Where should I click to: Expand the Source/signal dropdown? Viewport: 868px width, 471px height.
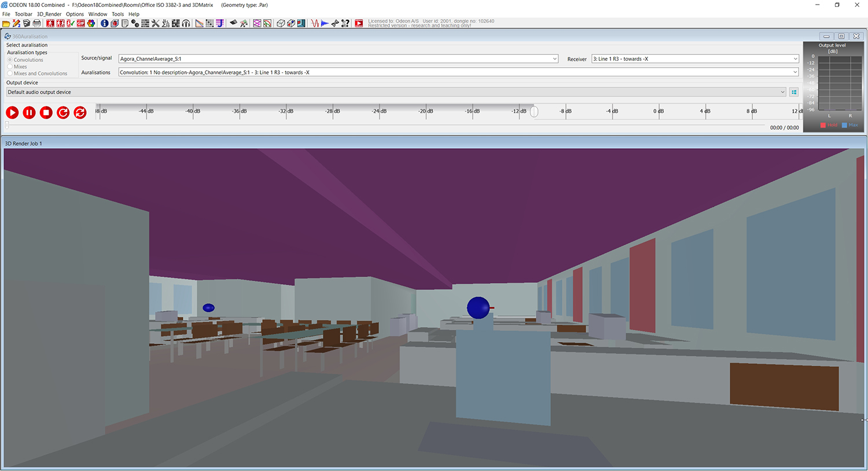click(x=554, y=58)
